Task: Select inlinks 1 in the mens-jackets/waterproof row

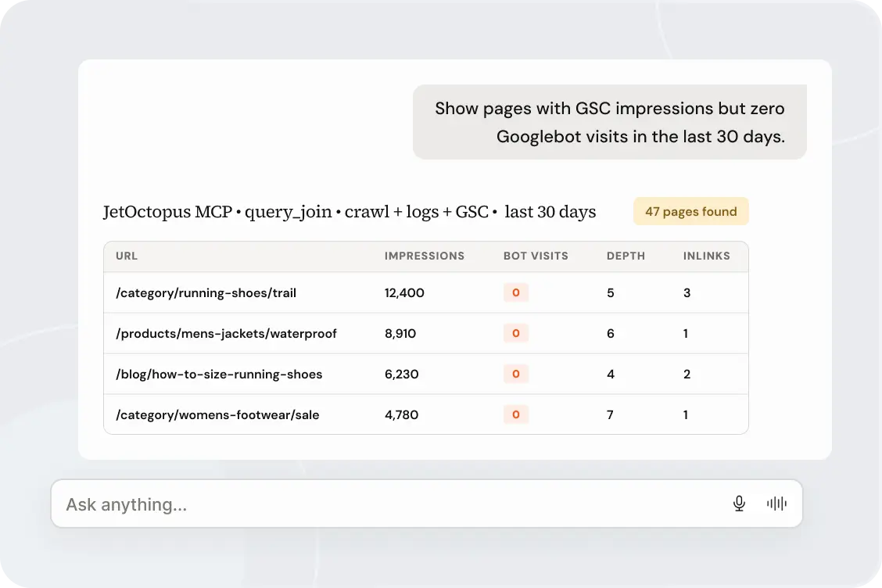Action: pos(686,334)
